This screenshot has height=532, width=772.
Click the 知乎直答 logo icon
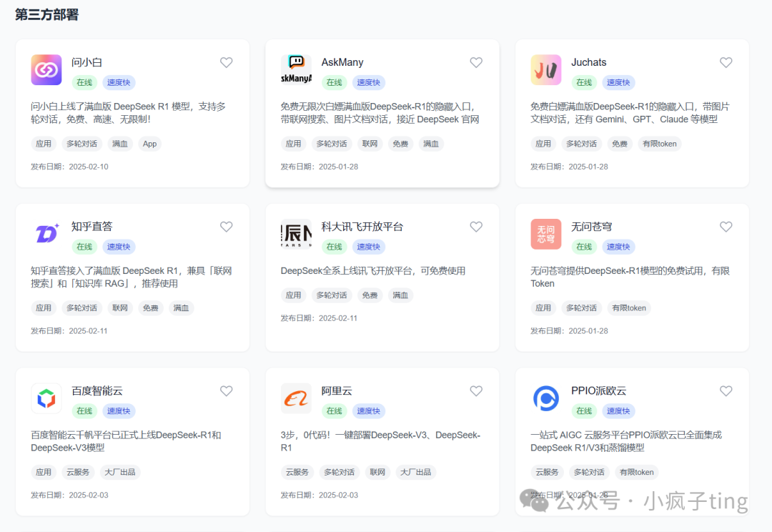[x=46, y=234]
